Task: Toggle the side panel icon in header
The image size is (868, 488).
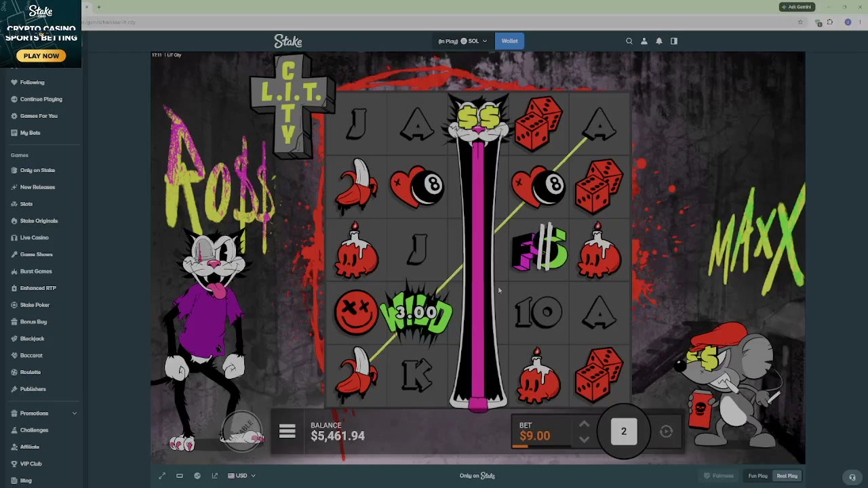Action: pos(674,41)
